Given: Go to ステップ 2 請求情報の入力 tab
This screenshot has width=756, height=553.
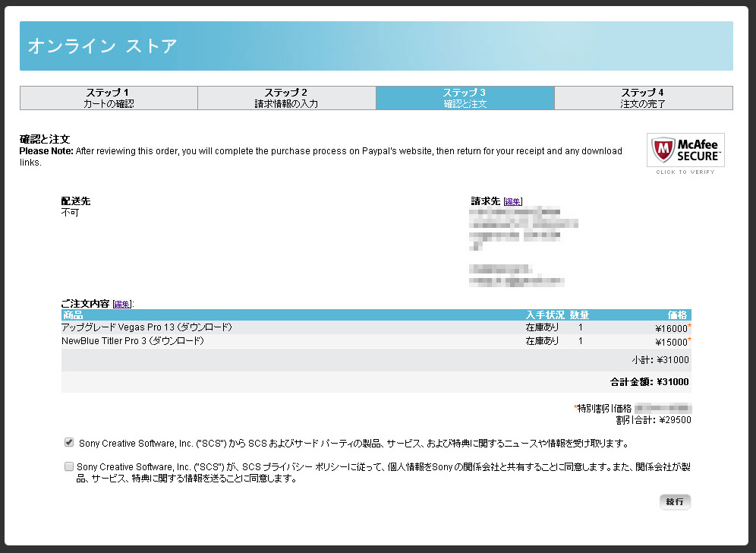Looking at the screenshot, I should pyautogui.click(x=287, y=98).
